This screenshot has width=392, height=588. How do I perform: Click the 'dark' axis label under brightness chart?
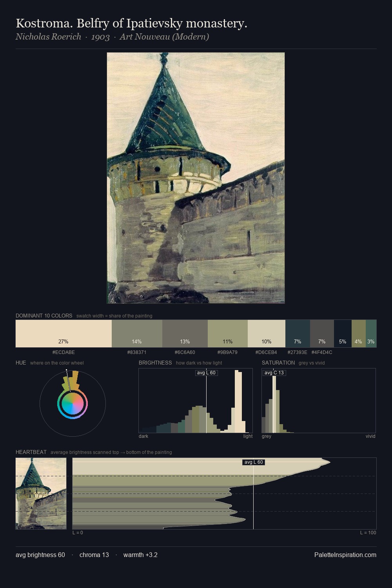pyautogui.click(x=143, y=436)
